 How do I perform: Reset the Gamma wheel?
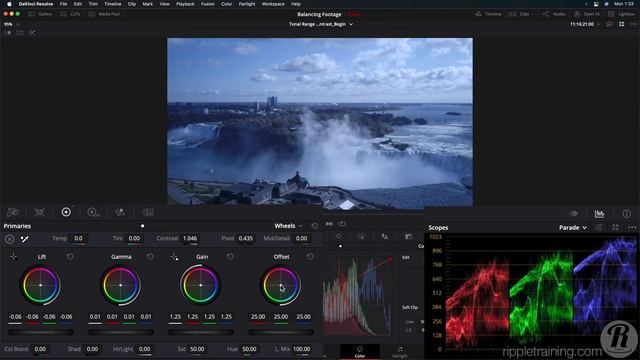[150, 257]
